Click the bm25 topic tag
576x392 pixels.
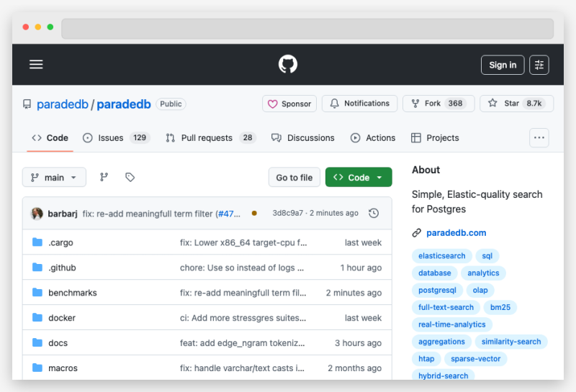coord(500,307)
